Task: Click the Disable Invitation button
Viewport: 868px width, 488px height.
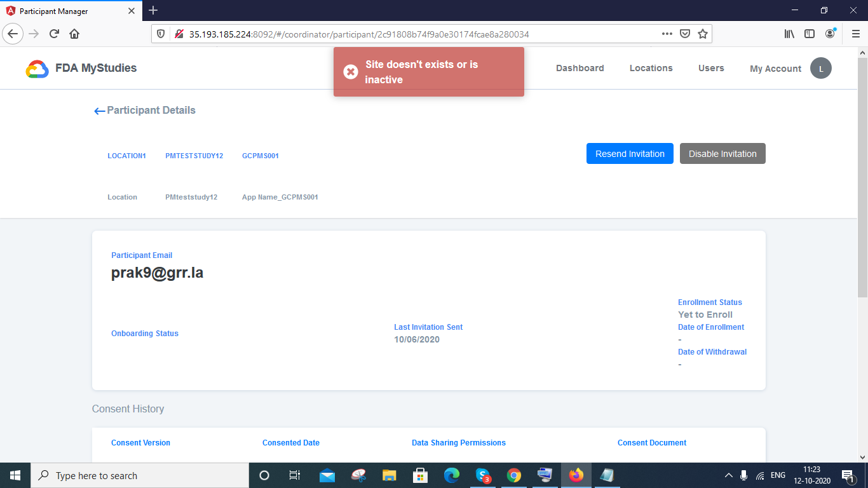Action: 722,153
